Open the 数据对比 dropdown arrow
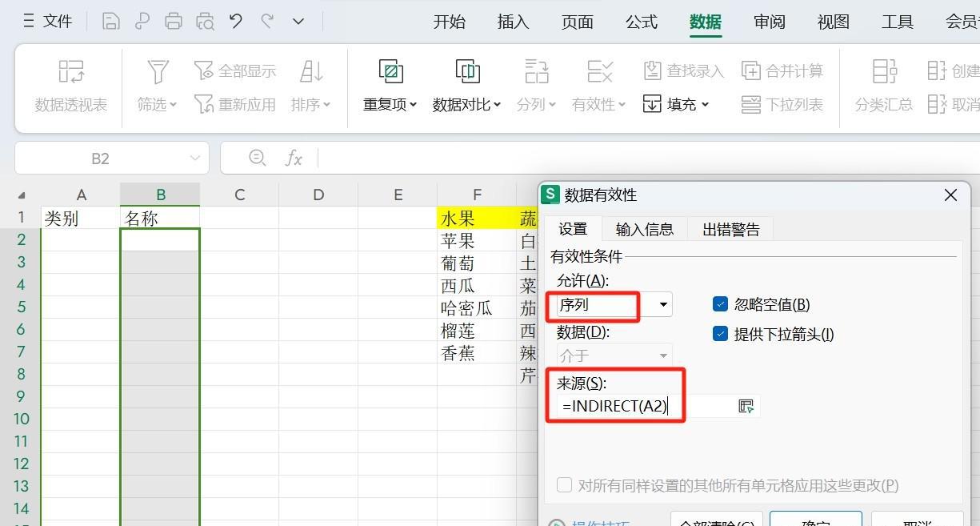Screen dimensions: 980x526 497,105
